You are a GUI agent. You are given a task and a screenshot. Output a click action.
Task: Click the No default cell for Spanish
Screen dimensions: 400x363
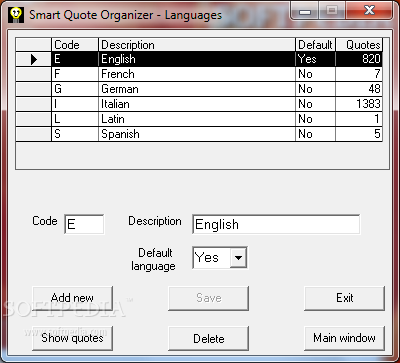click(315, 134)
